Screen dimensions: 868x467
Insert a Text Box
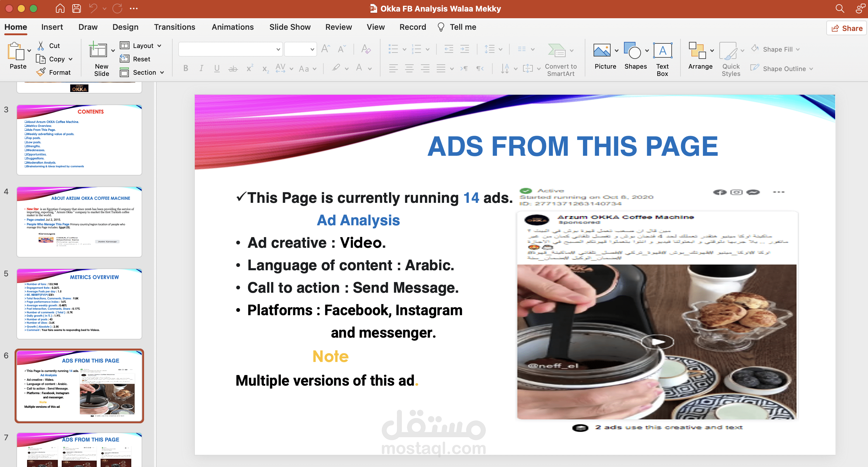click(x=662, y=51)
